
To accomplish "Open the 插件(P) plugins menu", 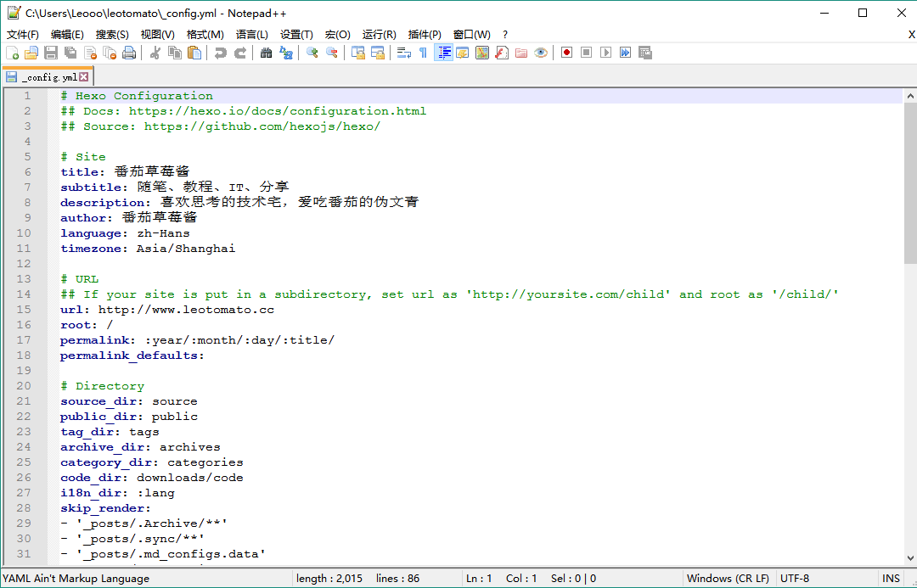I will point(425,35).
